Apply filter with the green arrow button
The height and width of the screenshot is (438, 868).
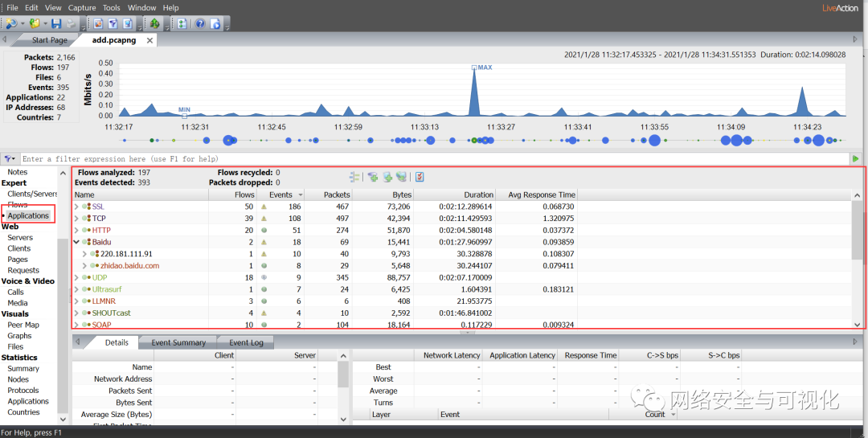857,159
